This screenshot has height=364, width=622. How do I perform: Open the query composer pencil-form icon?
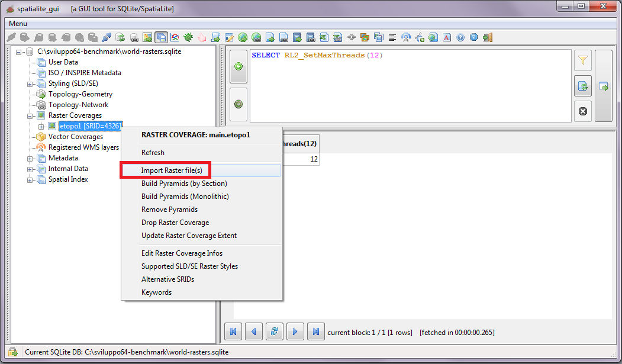pos(229,37)
